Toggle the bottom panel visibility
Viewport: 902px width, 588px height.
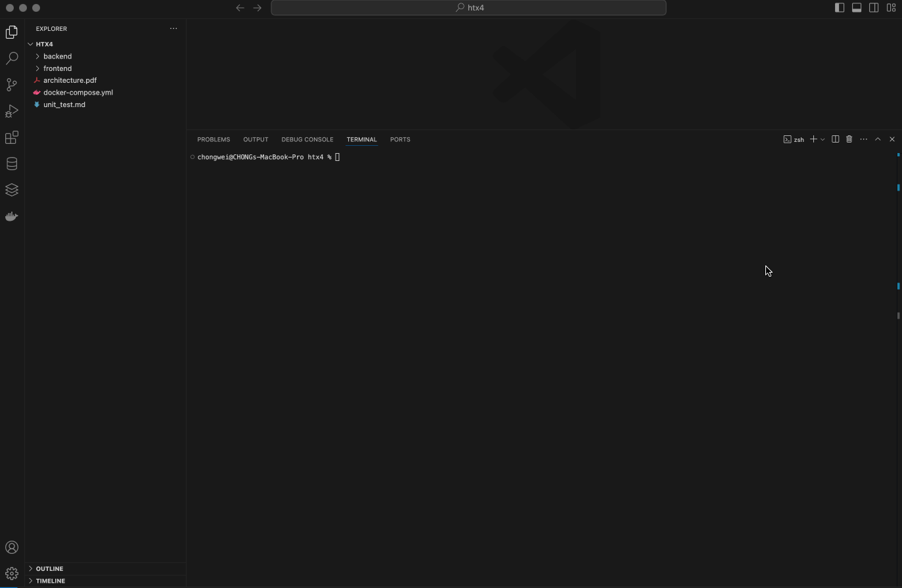point(857,8)
